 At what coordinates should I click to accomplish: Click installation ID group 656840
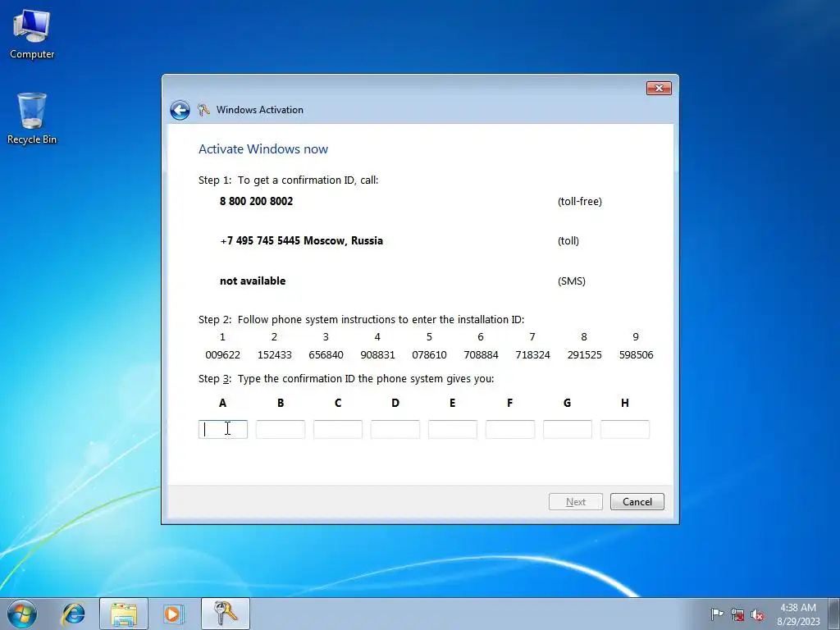[x=326, y=354]
